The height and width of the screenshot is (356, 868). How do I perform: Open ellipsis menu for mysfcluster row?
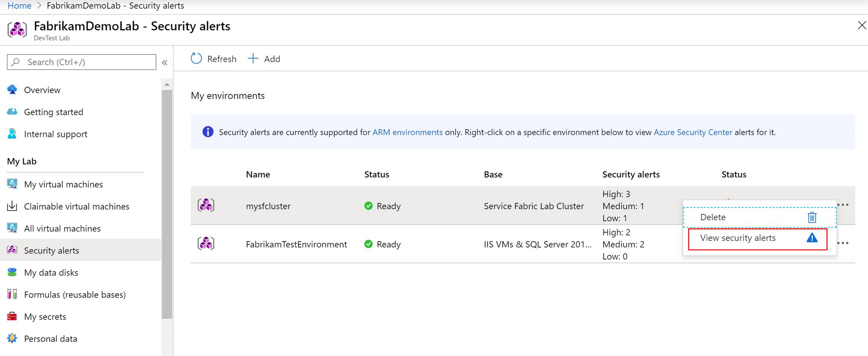click(x=843, y=205)
